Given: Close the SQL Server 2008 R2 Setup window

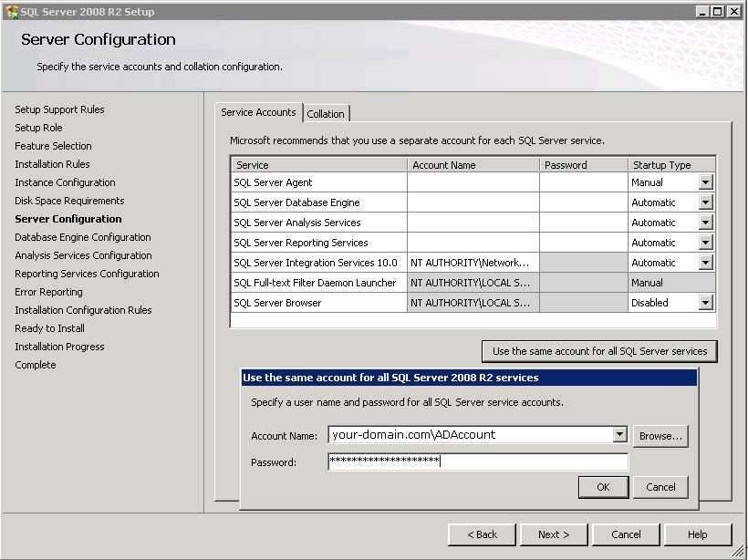Looking at the screenshot, I should [733, 12].
